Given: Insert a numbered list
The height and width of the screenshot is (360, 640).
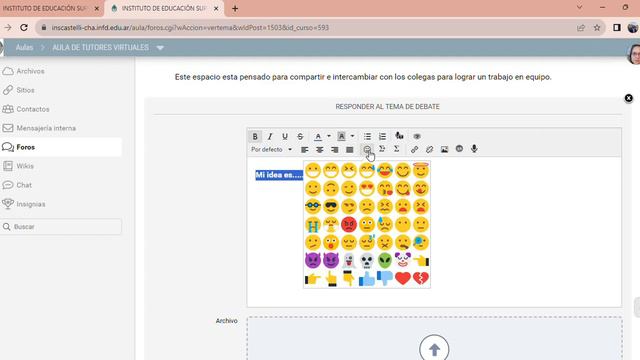Looking at the screenshot, I should [x=382, y=136].
